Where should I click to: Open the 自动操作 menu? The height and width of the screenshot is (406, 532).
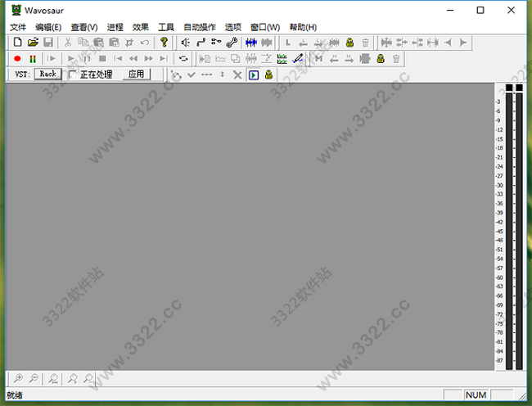[200, 27]
